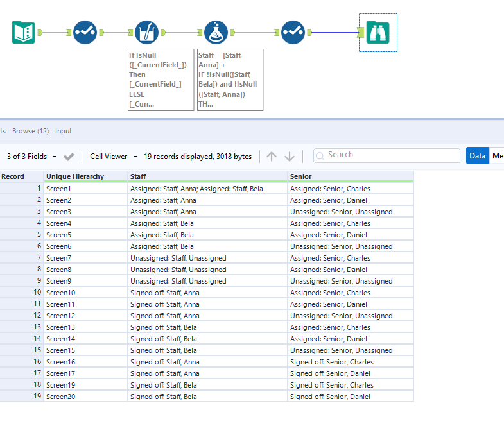The image size is (504, 428).
Task: Expand the Cell Viewer dropdown
Action: [114, 157]
